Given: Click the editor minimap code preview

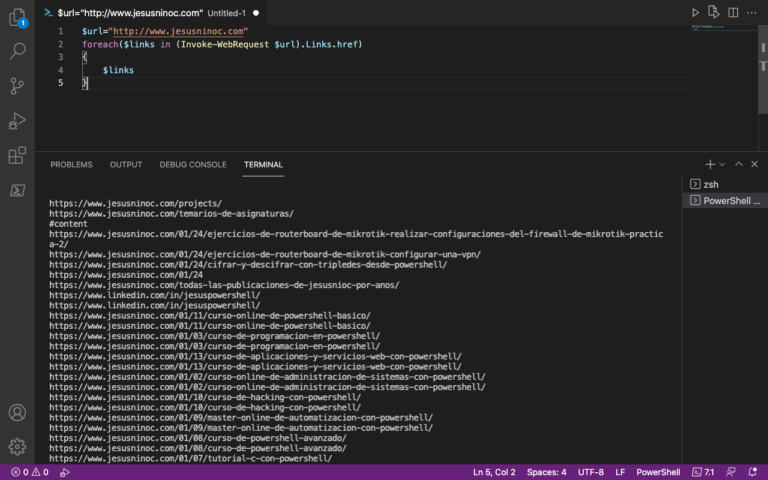Looking at the screenshot, I should point(724,27).
